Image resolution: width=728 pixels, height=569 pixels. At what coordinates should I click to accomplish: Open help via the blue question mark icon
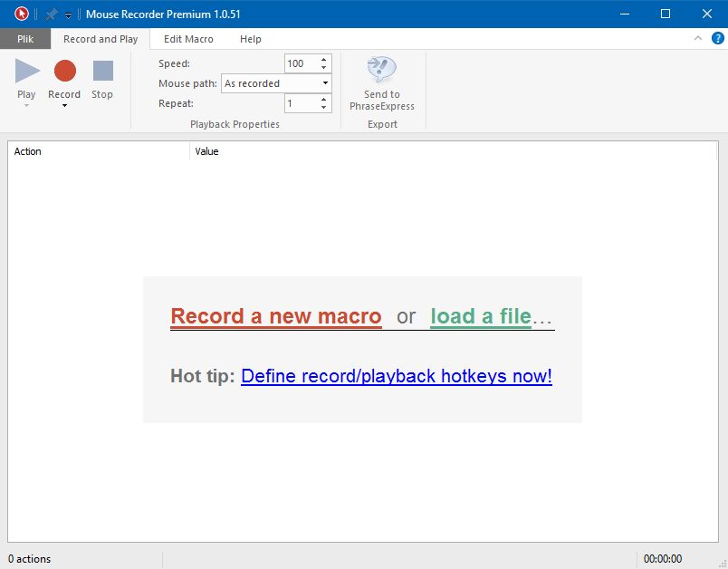tap(718, 39)
